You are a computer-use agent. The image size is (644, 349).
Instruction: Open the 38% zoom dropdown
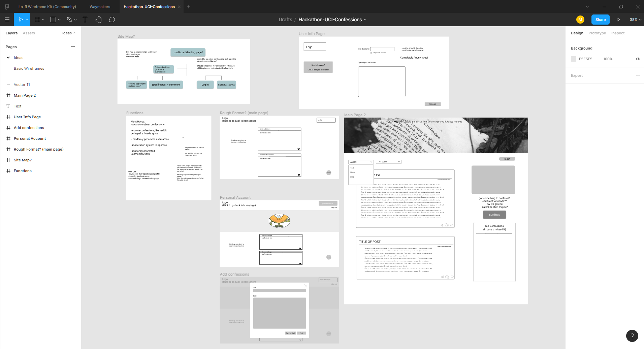[x=635, y=20]
